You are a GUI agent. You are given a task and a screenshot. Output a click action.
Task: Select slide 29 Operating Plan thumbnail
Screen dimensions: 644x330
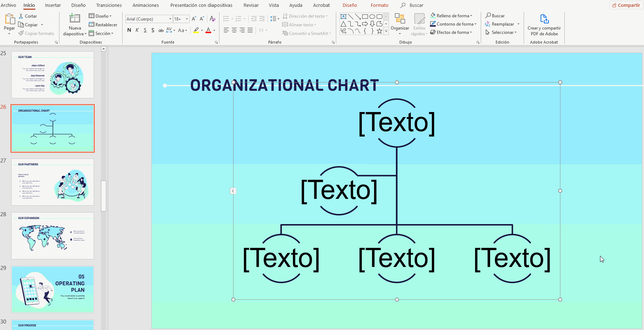[x=53, y=289]
